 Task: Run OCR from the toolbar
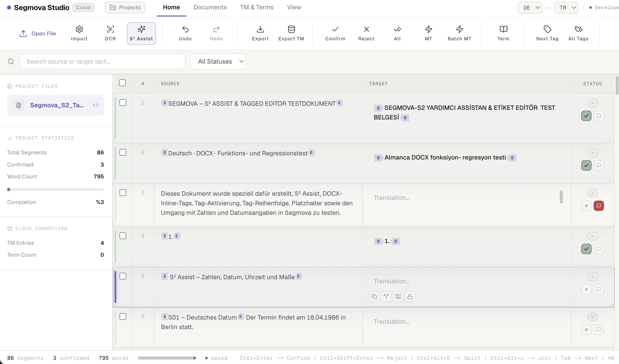click(110, 33)
